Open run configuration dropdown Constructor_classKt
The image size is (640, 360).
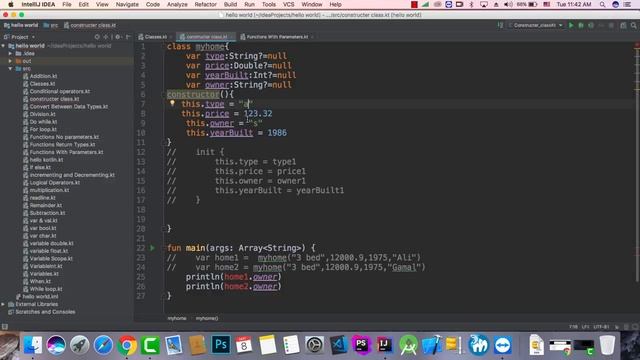point(536,25)
